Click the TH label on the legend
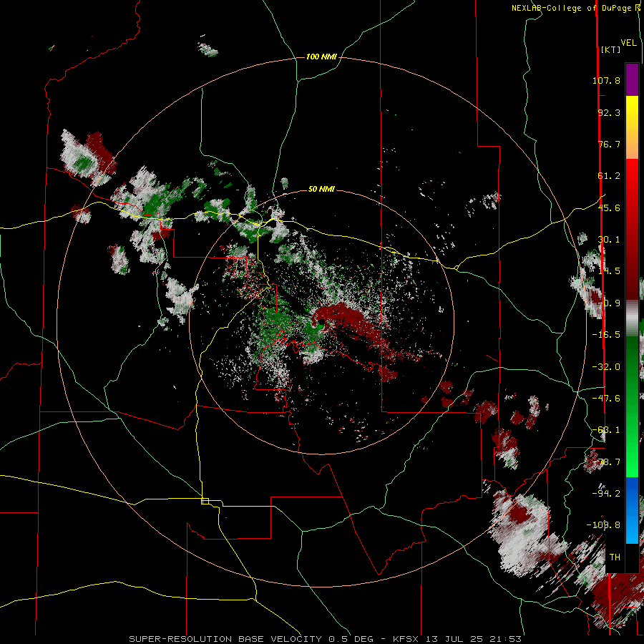This screenshot has width=644, height=644. pyautogui.click(x=615, y=557)
